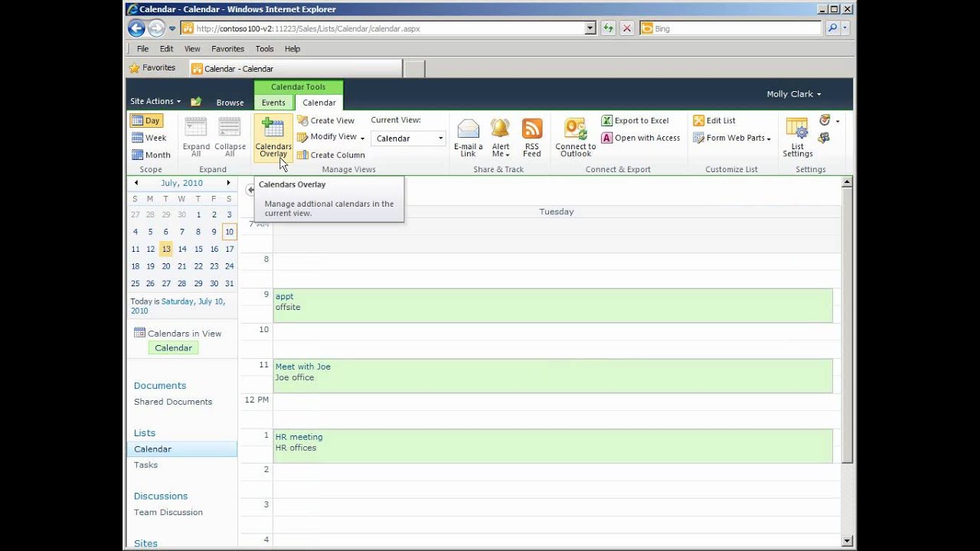Click previous day arrow in calendar view
Viewport: 980px width, 551px height.
(250, 190)
